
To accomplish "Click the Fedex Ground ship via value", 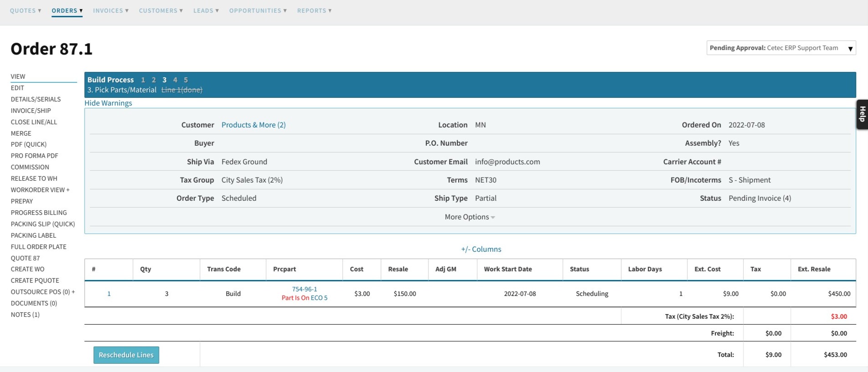I will (x=244, y=162).
